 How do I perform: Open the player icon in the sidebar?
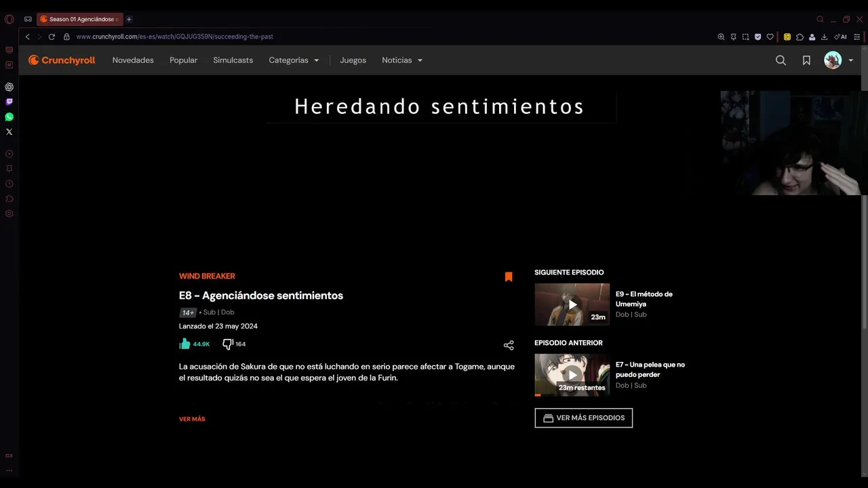(9, 154)
